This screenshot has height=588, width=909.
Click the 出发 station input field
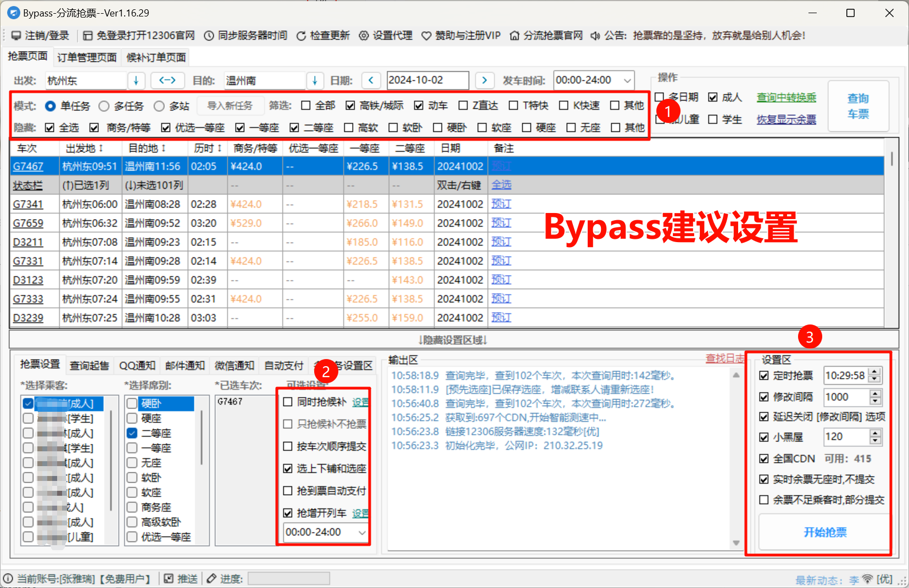(x=86, y=81)
